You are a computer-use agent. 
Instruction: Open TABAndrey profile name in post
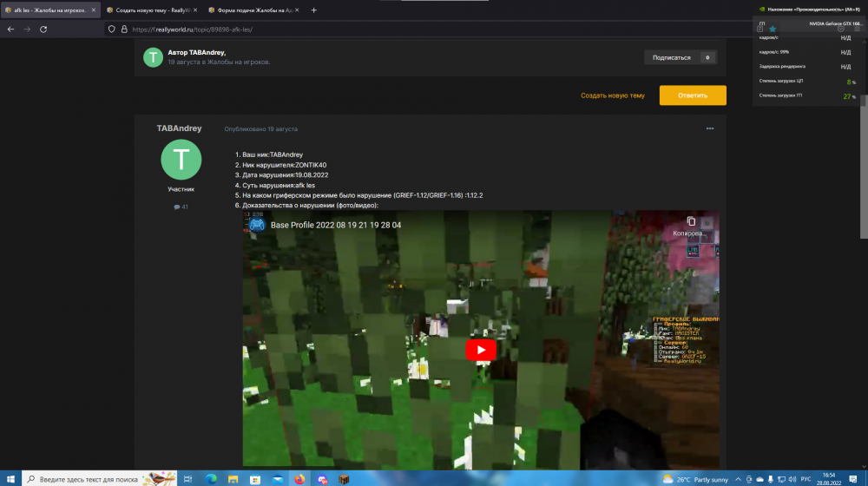[x=179, y=128]
